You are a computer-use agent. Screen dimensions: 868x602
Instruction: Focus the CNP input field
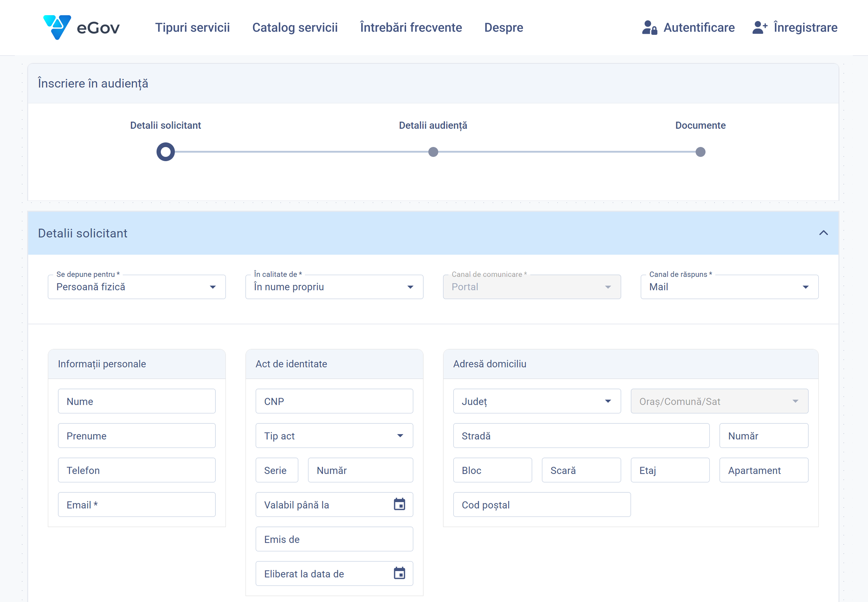click(334, 401)
